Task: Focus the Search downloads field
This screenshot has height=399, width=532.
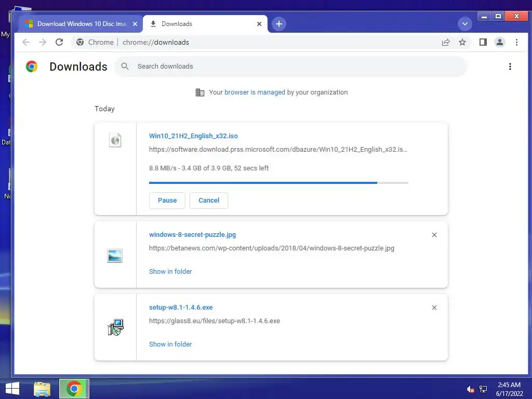Action: [x=291, y=66]
